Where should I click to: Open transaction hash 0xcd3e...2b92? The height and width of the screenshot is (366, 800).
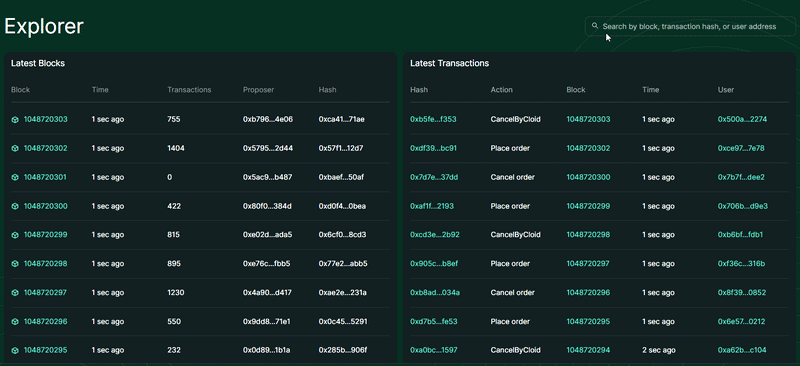pos(435,235)
